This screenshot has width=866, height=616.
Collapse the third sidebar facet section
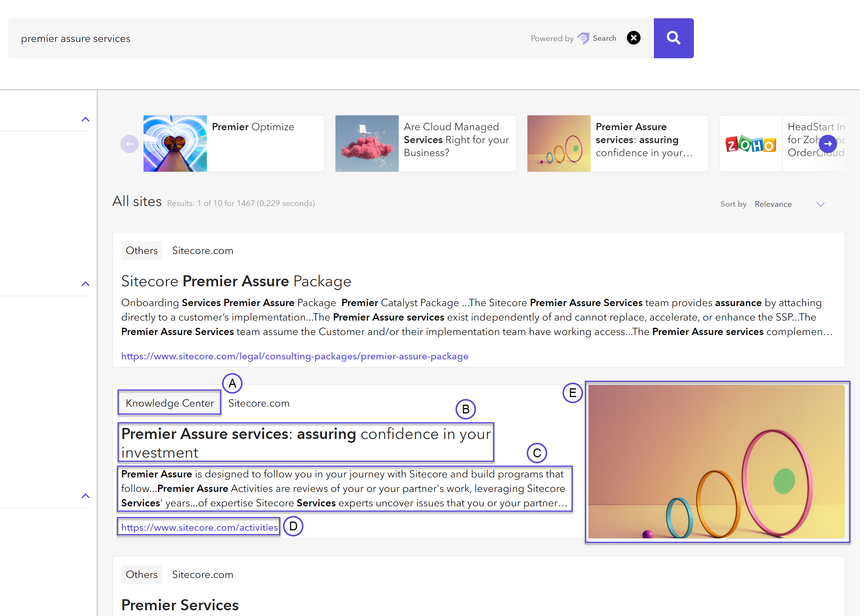[85, 496]
